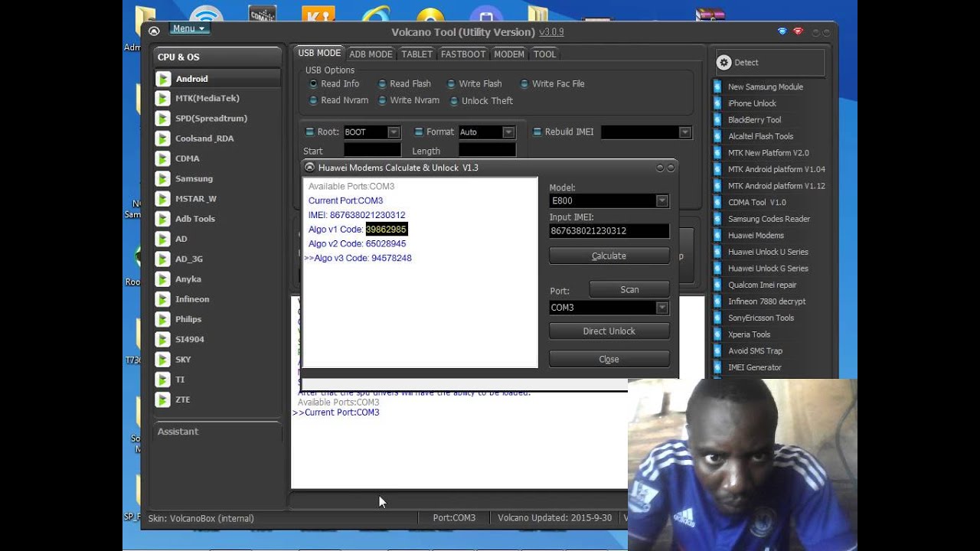This screenshot has height=551, width=980.
Task: Open the Model E800 dropdown
Action: pyautogui.click(x=661, y=201)
